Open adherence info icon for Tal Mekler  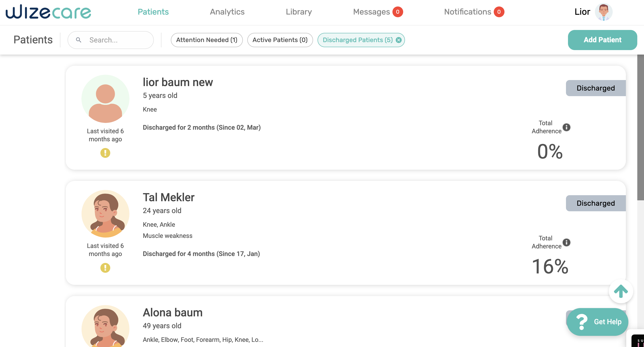tap(566, 242)
